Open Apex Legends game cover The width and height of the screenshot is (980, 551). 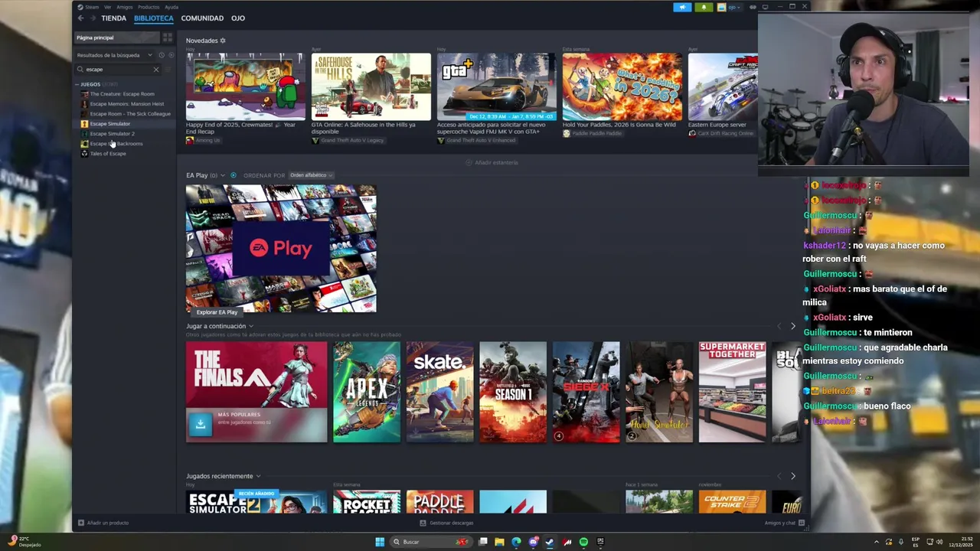click(366, 392)
